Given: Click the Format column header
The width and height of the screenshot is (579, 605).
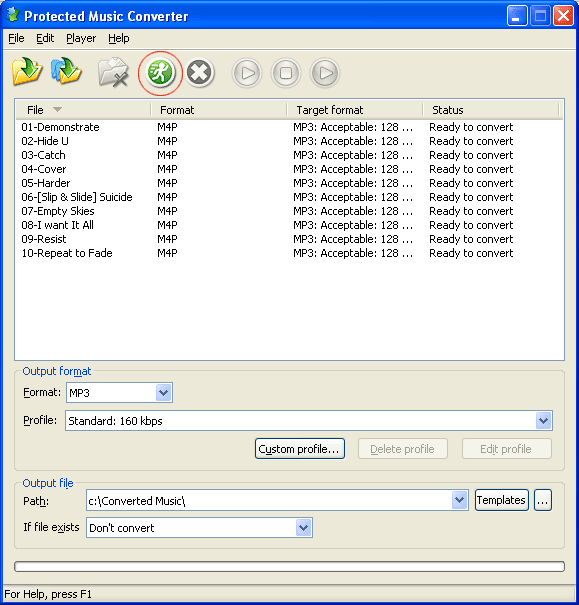Looking at the screenshot, I should pyautogui.click(x=219, y=110).
